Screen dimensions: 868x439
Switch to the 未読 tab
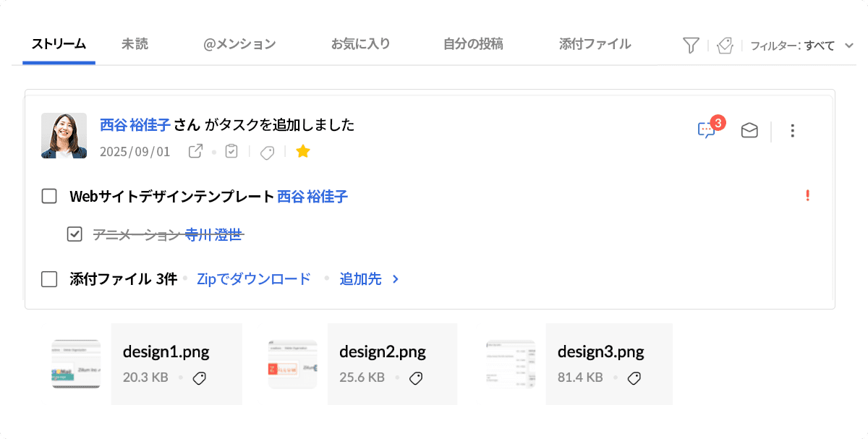pos(135,44)
